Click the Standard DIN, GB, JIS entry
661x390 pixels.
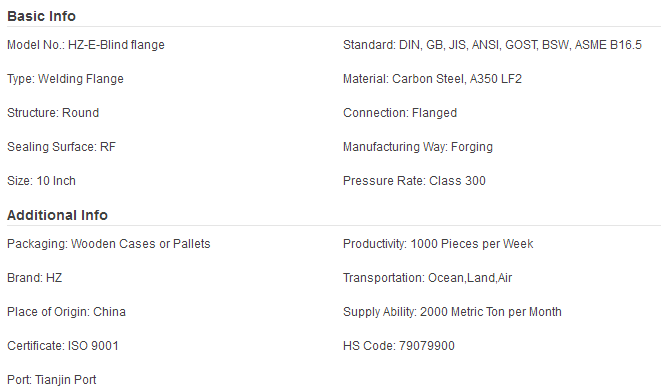click(x=492, y=45)
